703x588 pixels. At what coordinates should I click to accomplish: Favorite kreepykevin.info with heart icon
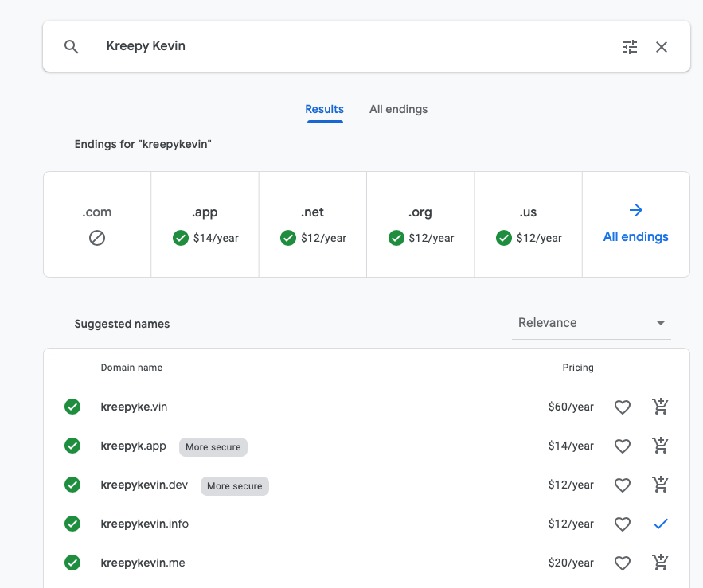pyautogui.click(x=623, y=524)
